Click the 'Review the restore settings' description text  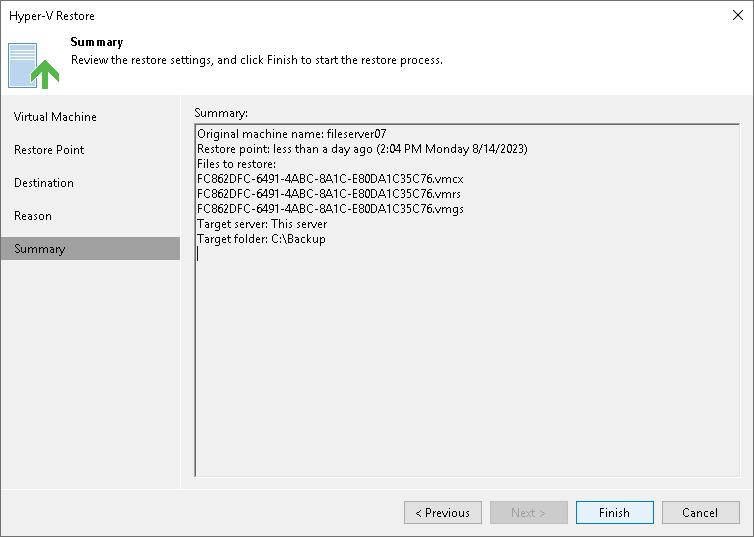tap(257, 60)
